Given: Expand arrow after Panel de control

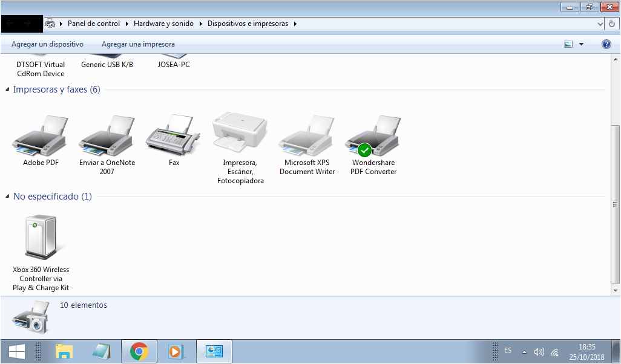Looking at the screenshot, I should [127, 24].
